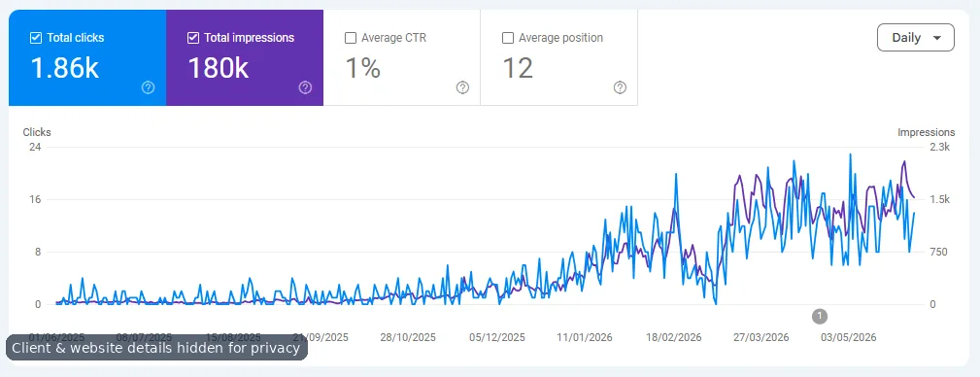Viewport: 980px width, 377px height.
Task: Click the 28/10/2025 date label
Action: [408, 337]
